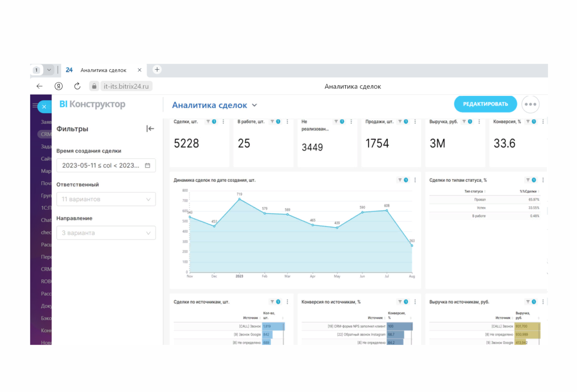Select the 263 Aug data point
Viewport: 577px width, 392px height.
[412, 245]
